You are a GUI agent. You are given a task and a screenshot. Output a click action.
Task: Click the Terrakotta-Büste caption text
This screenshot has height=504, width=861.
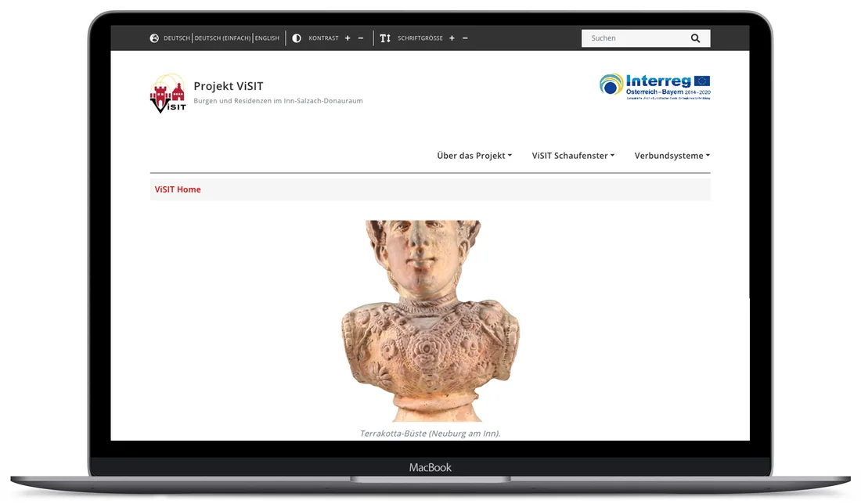430,434
